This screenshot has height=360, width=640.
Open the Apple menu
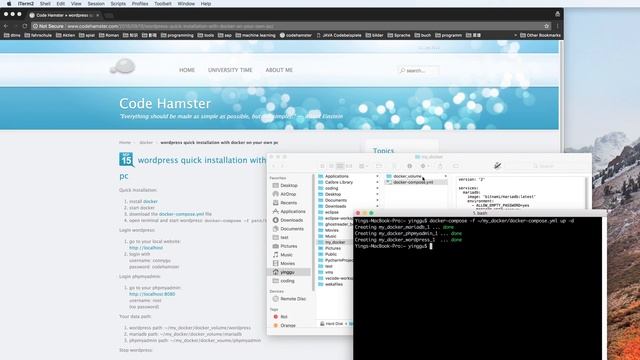pyautogui.click(x=9, y=3)
